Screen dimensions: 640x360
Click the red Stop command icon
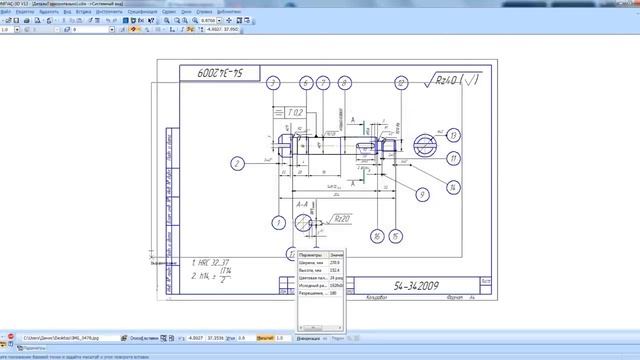point(11,336)
